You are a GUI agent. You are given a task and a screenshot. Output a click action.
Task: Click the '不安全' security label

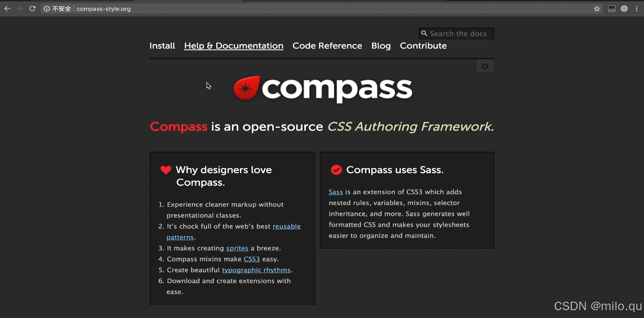click(61, 9)
